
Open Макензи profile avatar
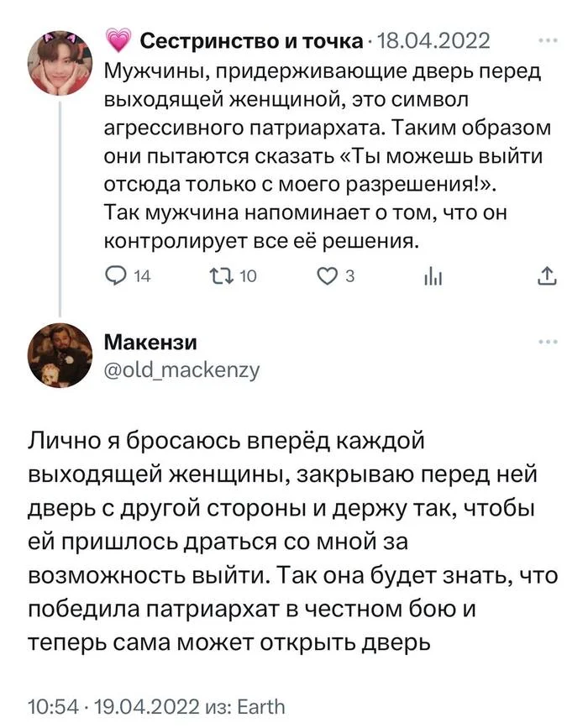(60, 354)
